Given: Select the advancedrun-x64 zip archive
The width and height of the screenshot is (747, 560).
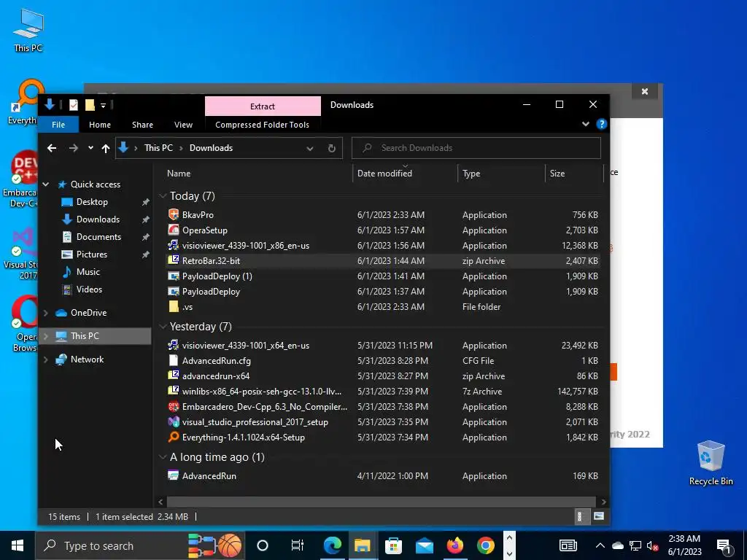Looking at the screenshot, I should click(x=216, y=376).
